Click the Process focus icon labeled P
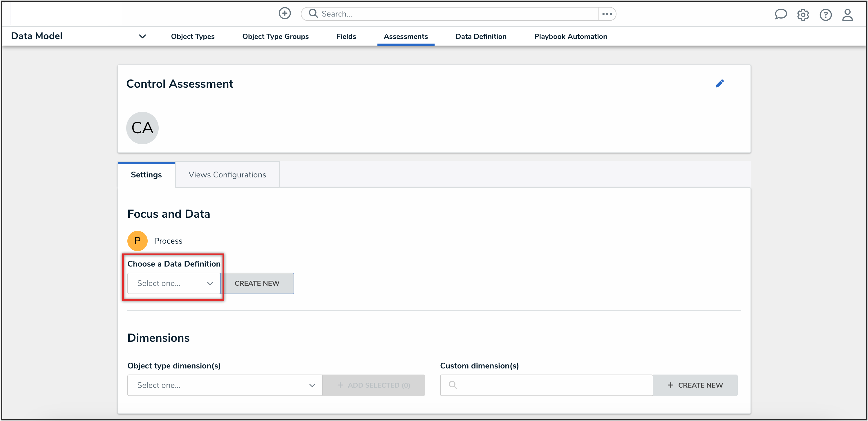868x421 pixels. [x=137, y=240]
